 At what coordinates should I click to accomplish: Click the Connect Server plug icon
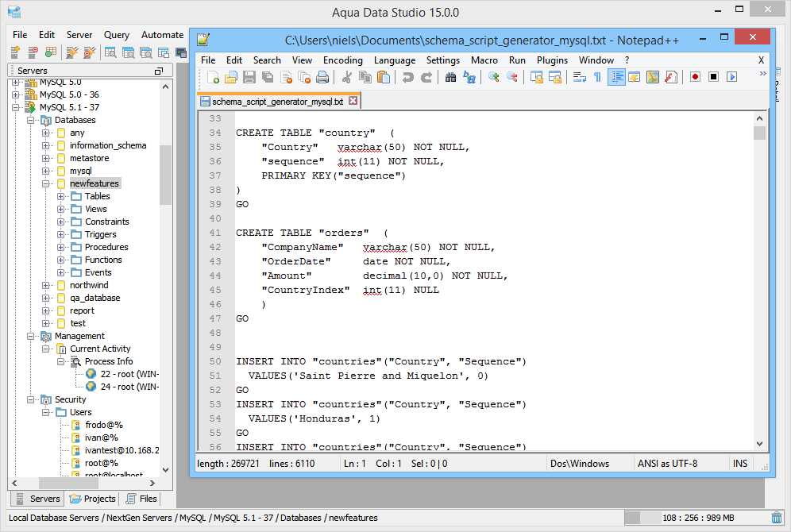coord(71,52)
